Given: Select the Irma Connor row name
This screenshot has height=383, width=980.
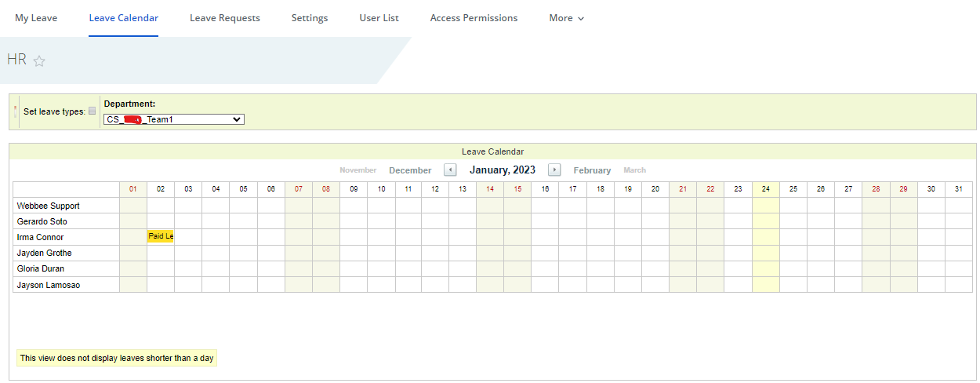Looking at the screenshot, I should coord(41,237).
